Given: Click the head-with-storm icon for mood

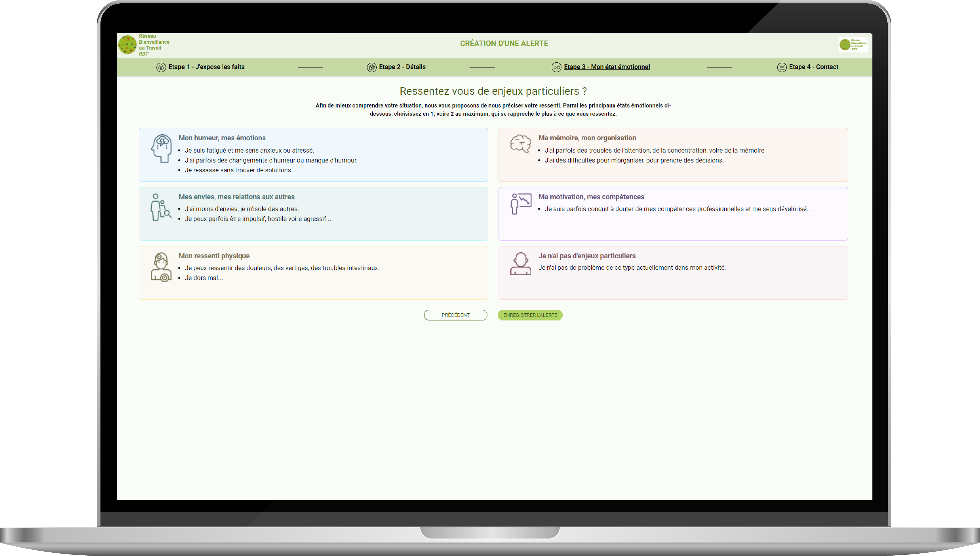Looking at the screenshot, I should coord(161,149).
